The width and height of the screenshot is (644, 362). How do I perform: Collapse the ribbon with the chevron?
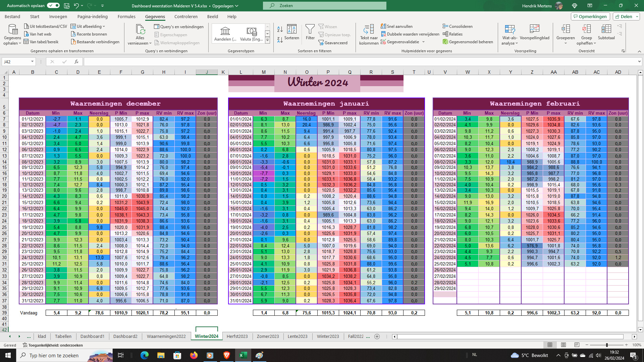(x=639, y=51)
